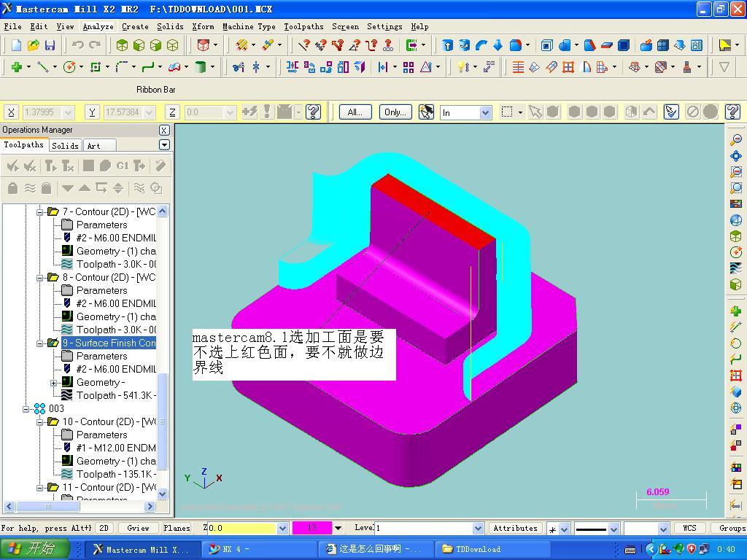This screenshot has width=747, height=560.
Task: Click the magenta color swatch 13
Action: [x=312, y=528]
